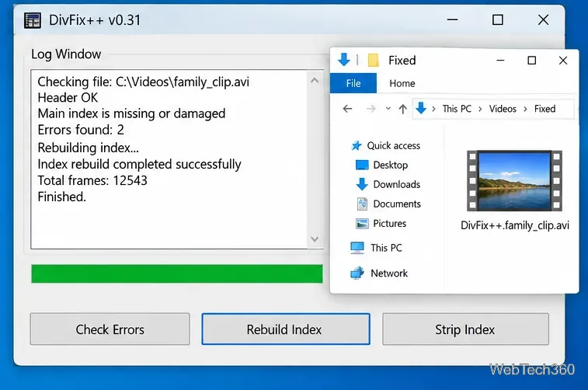Click the green progress bar
This screenshot has height=390, width=588.
coord(177,273)
